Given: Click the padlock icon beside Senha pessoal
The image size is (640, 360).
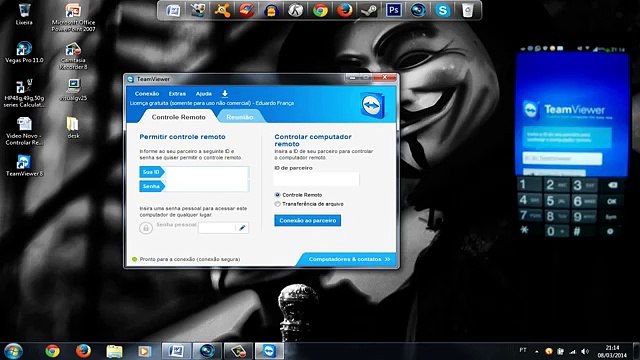Looking at the screenshot, I should point(146,228).
